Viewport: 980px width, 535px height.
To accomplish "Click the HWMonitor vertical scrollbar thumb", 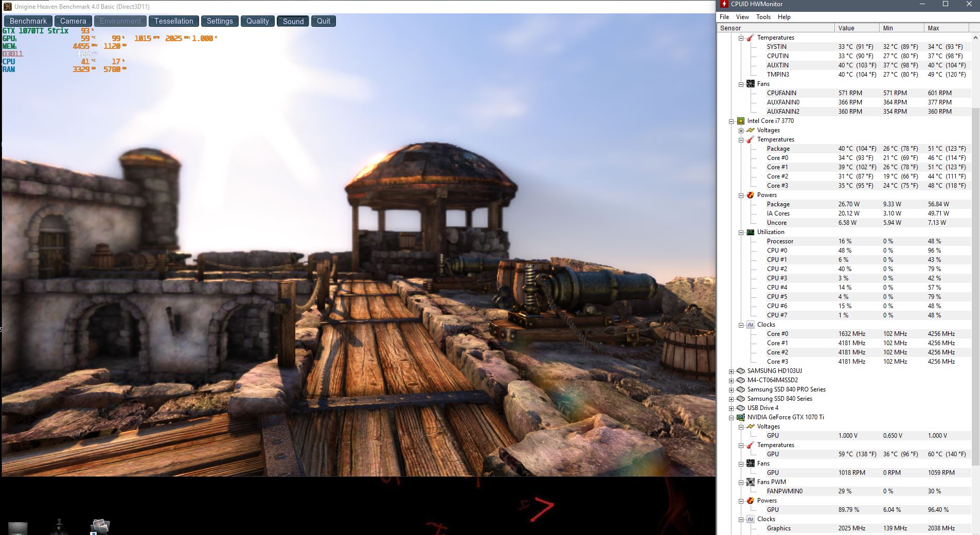I will [975, 287].
